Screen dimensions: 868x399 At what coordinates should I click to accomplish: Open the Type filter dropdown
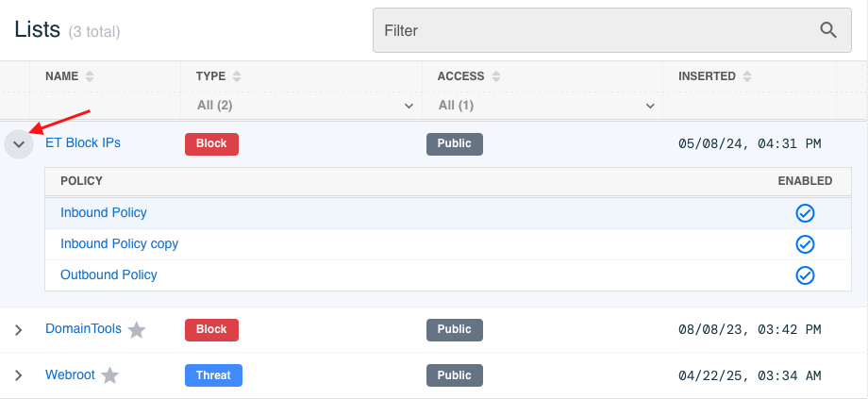click(x=302, y=106)
